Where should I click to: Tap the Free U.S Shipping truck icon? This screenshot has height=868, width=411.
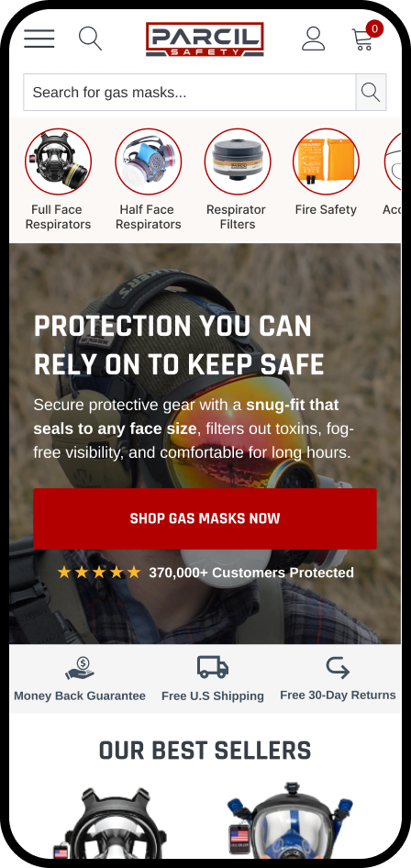click(x=213, y=667)
